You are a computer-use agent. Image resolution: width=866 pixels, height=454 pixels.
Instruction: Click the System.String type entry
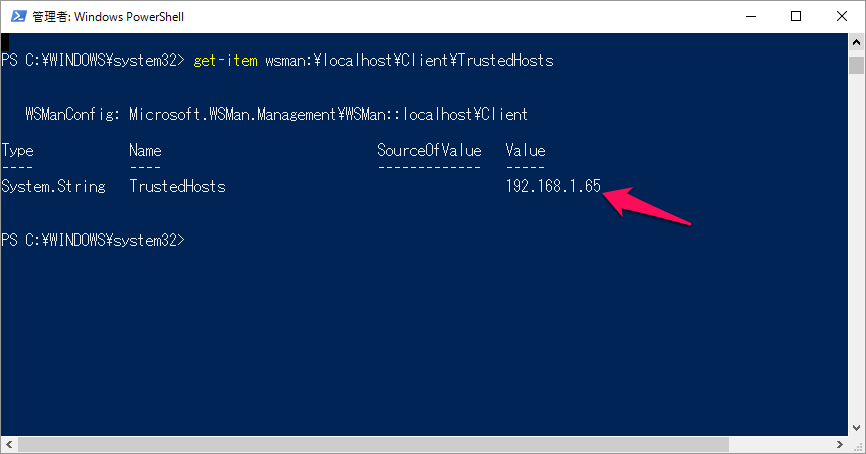click(53, 187)
